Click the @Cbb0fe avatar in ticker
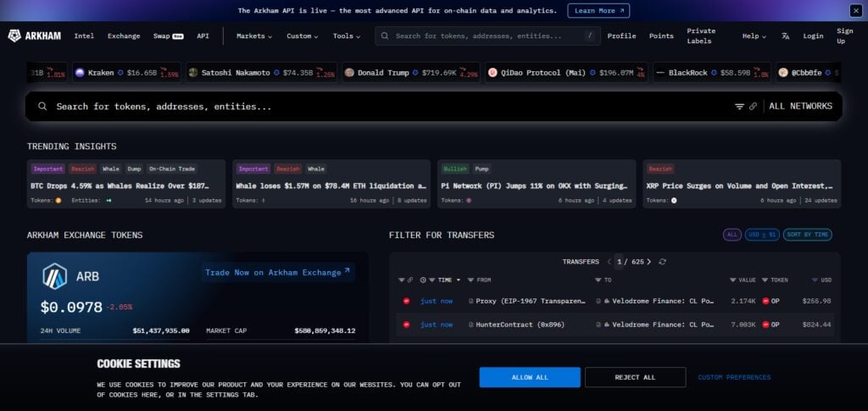Image resolution: width=868 pixels, height=411 pixels. tap(782, 73)
